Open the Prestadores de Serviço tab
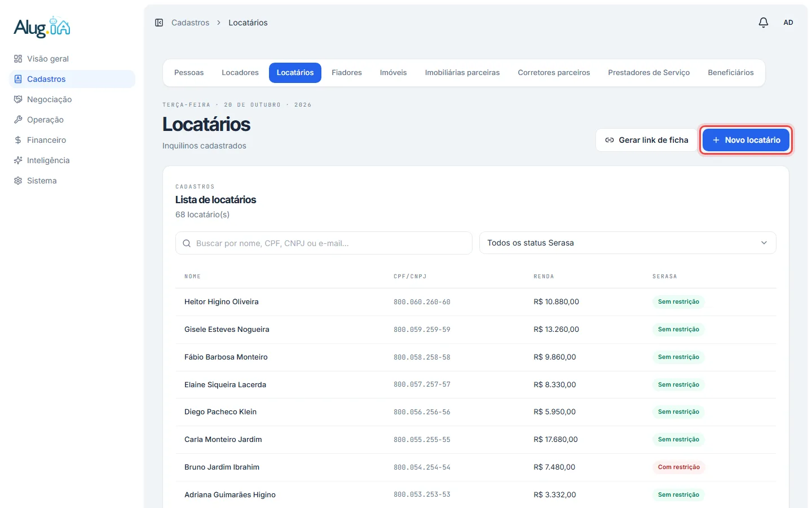The width and height of the screenshot is (812, 508). pyautogui.click(x=649, y=73)
